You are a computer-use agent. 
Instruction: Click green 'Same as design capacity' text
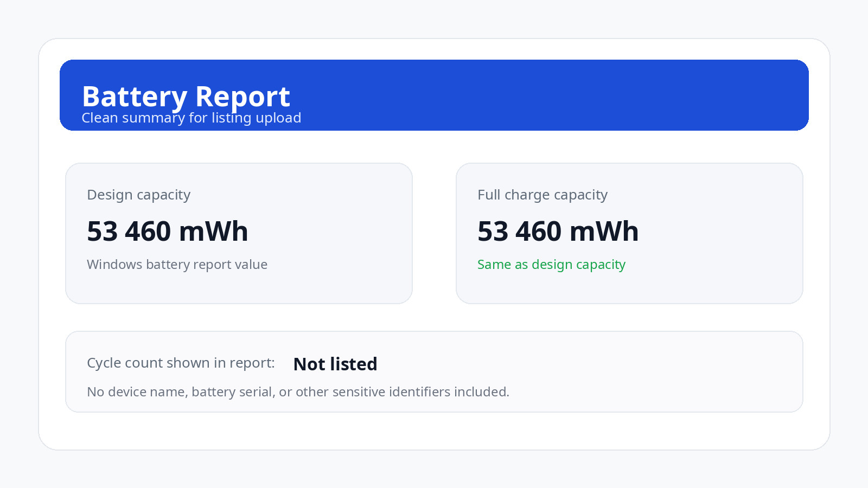[x=552, y=265]
